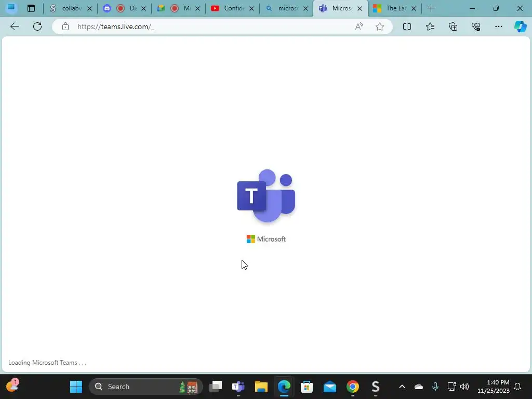Open Edge Settings and more menu
The height and width of the screenshot is (399, 532).
pos(498,26)
